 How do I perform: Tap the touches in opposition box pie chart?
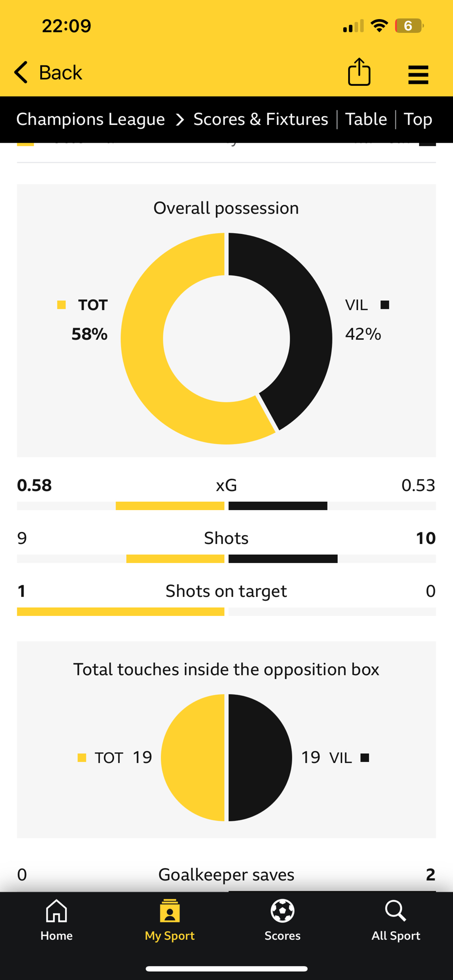click(x=226, y=758)
